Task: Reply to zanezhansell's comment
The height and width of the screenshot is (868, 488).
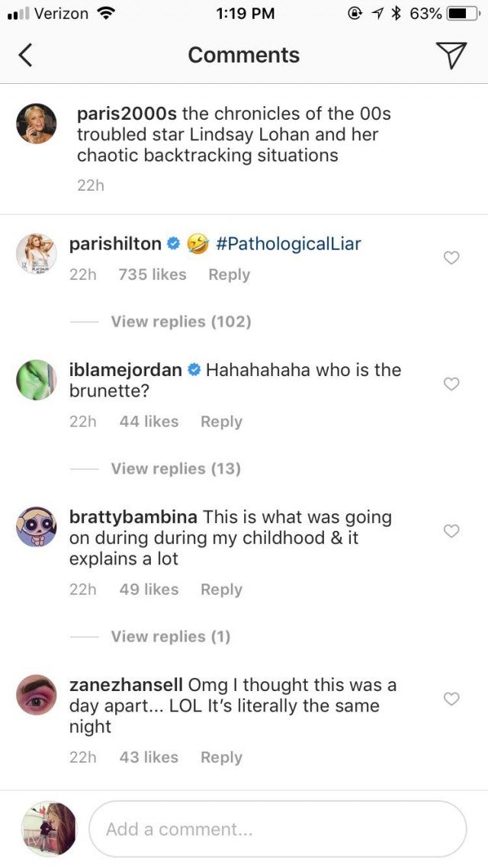Action: (221, 757)
